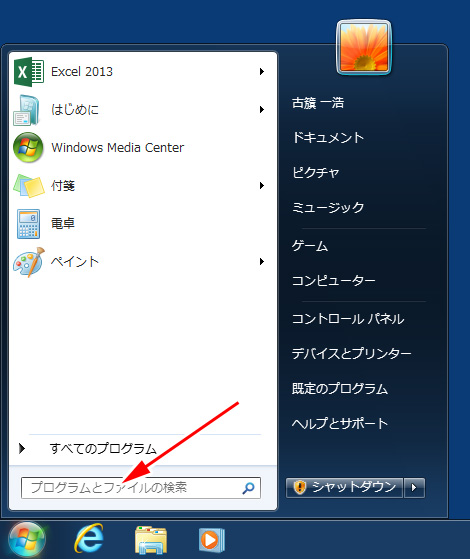Open Internet Explorer from the taskbar
Viewport: 470px width, 559px height.
[x=89, y=539]
